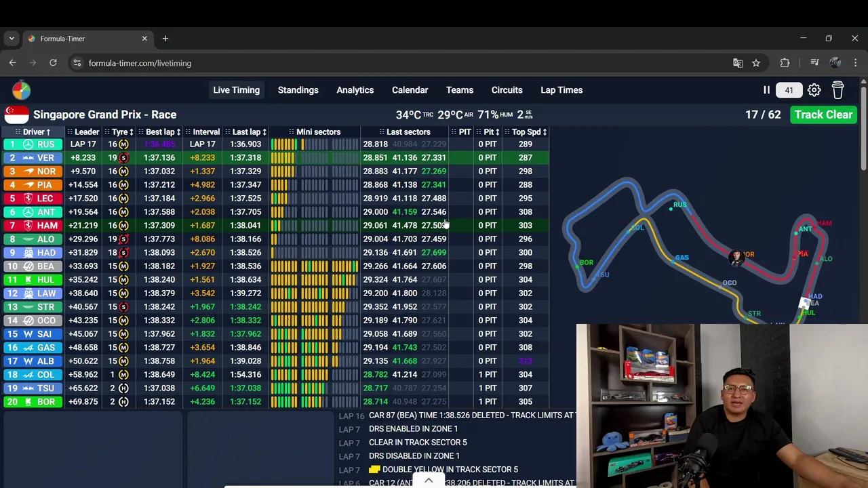Click the soft tyre icon in STR row
This screenshot has width=868, height=488.
123,307
